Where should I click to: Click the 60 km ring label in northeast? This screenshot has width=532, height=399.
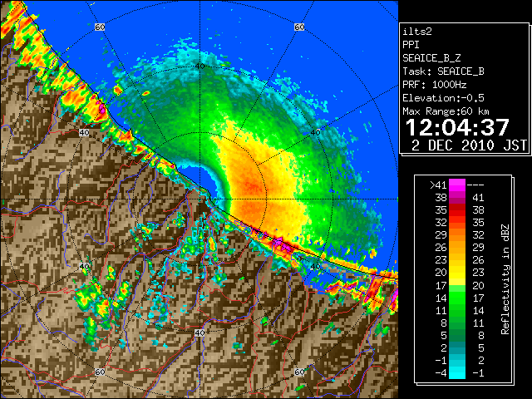coord(299,27)
